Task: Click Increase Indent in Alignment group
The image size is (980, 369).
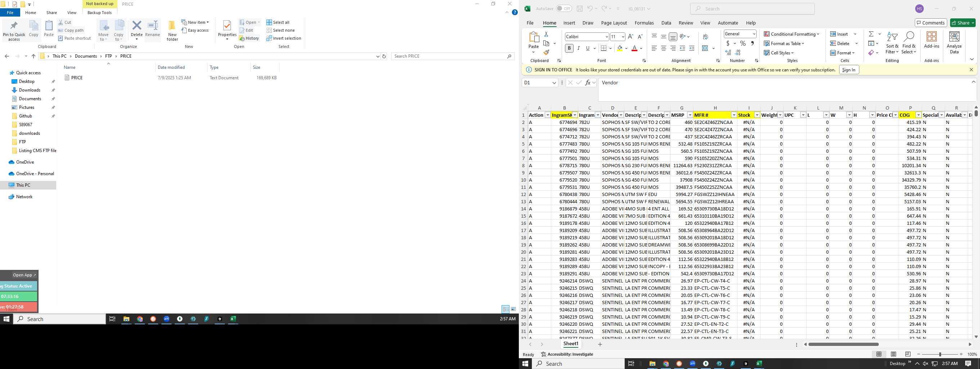Action: tap(692, 48)
